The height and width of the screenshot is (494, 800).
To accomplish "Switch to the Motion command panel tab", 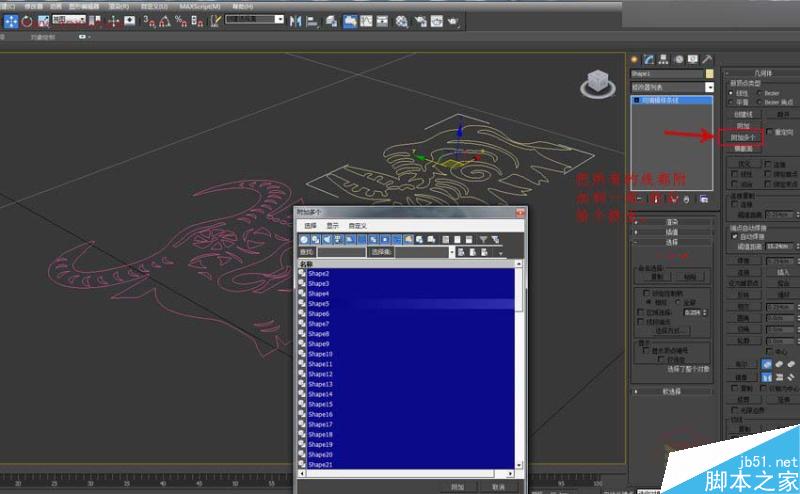I will coord(679,60).
